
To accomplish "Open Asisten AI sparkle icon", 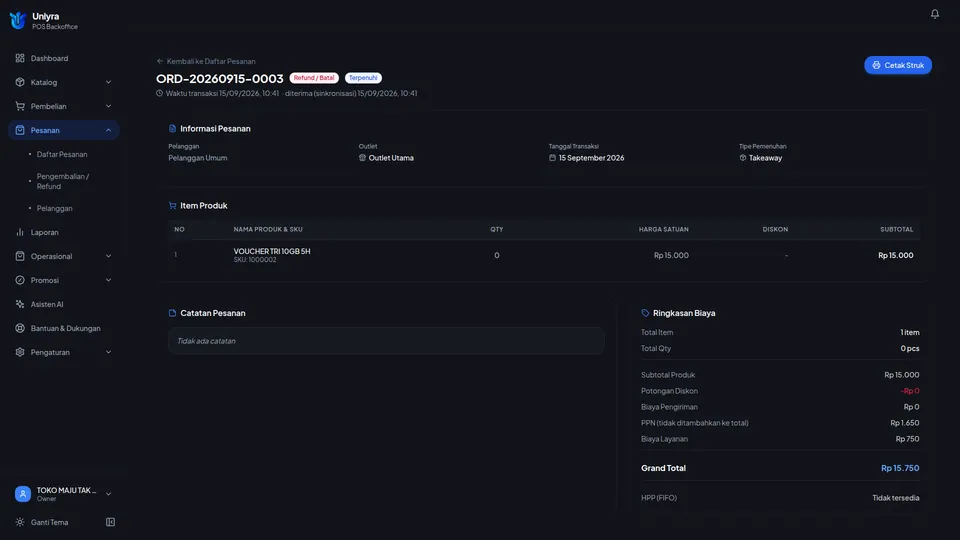I will [20, 304].
